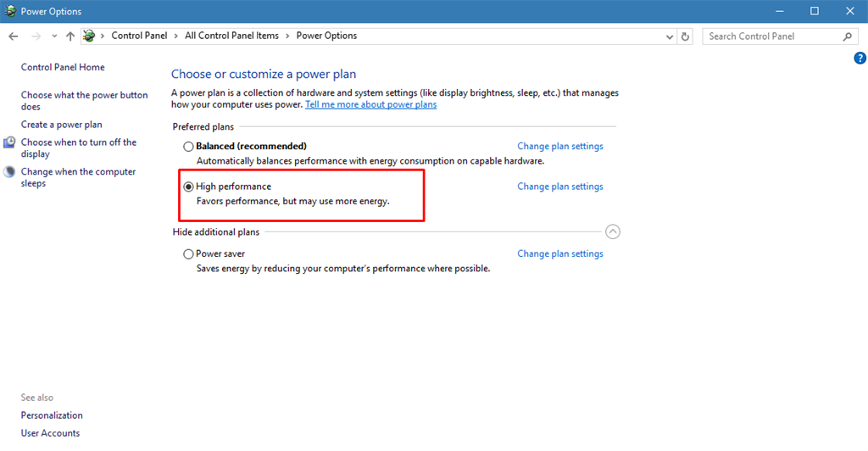Screen dimensions: 868x451
Task: Click the Control Panel icon in address bar
Action: [x=89, y=36]
